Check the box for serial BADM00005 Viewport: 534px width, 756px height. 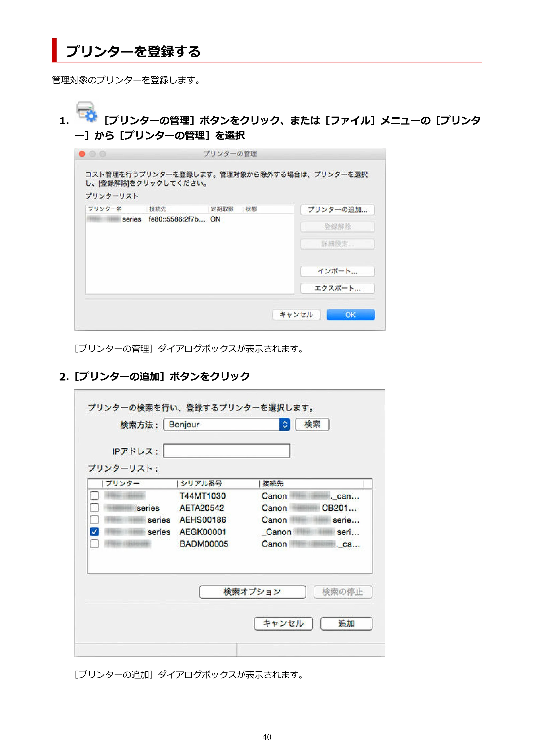pyautogui.click(x=95, y=544)
